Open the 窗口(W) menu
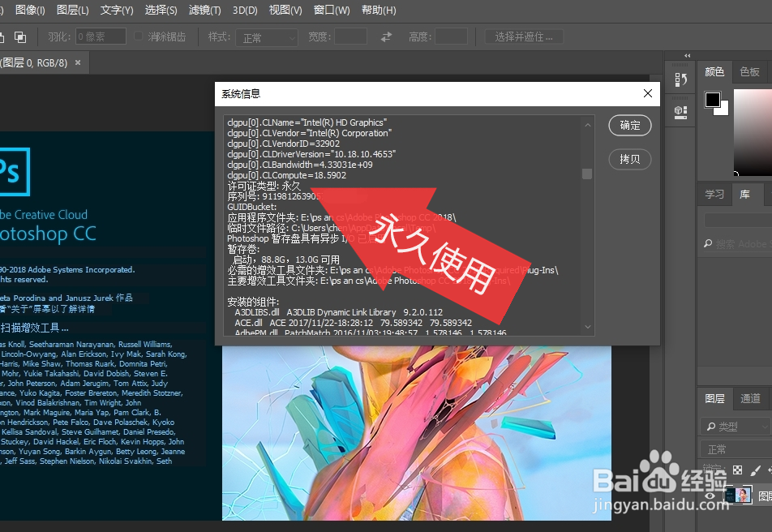Screen dimensions: 772x532 332,10
